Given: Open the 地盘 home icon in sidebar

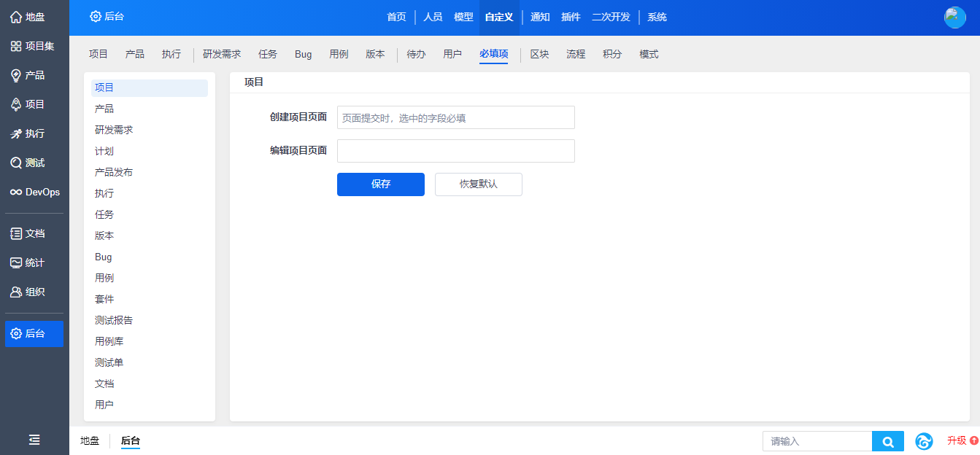Looking at the screenshot, I should (x=15, y=17).
